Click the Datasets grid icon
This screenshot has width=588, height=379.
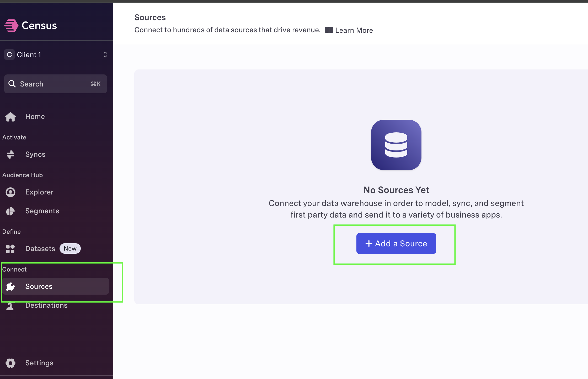[10, 249]
